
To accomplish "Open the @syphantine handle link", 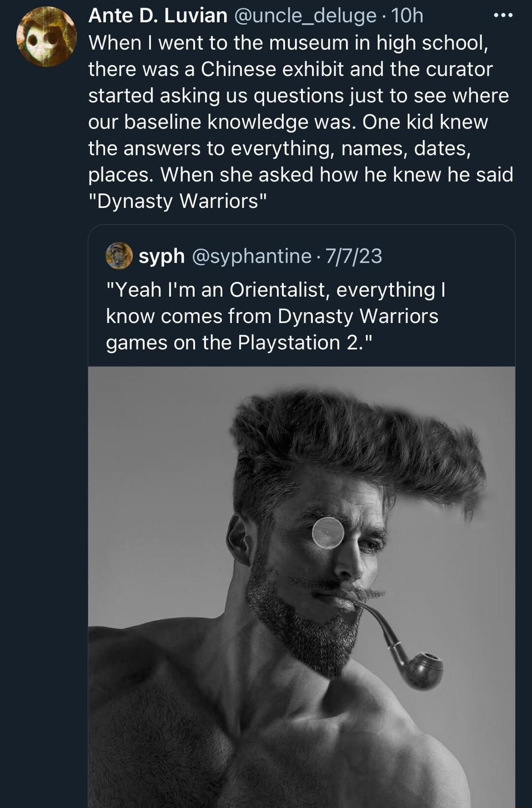I will tap(251, 256).
